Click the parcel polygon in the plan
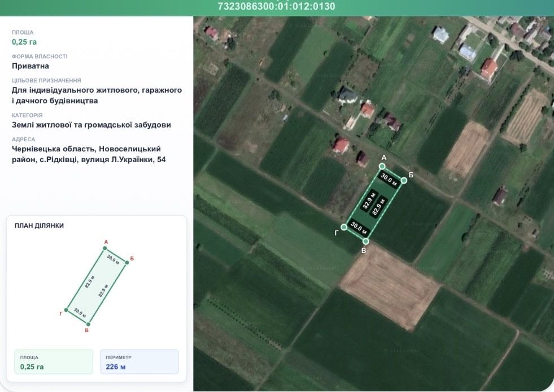 point(97,286)
